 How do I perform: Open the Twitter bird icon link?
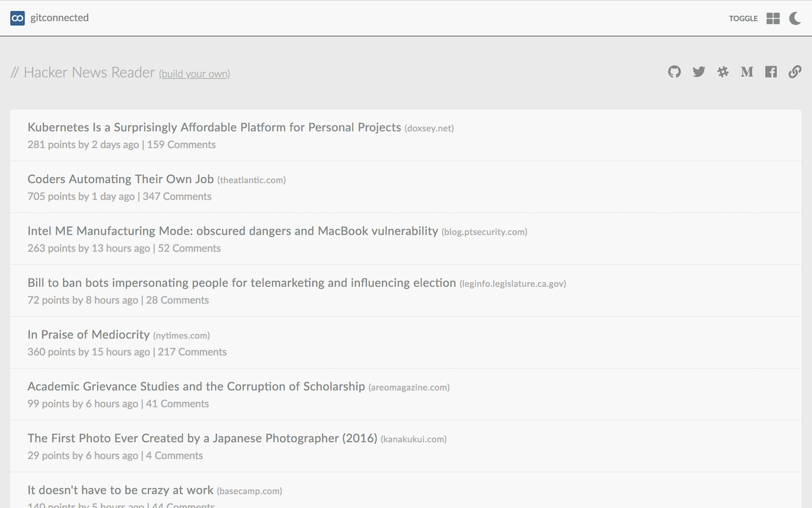pos(699,72)
